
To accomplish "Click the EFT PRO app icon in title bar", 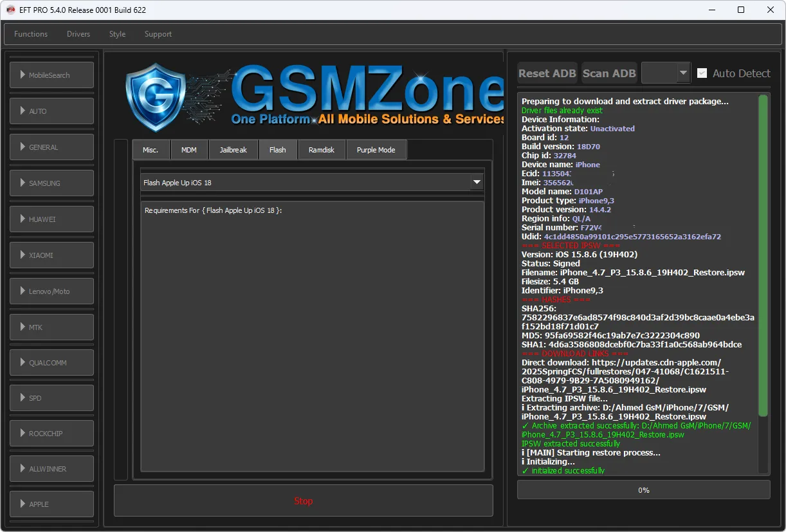I will 11,10.
